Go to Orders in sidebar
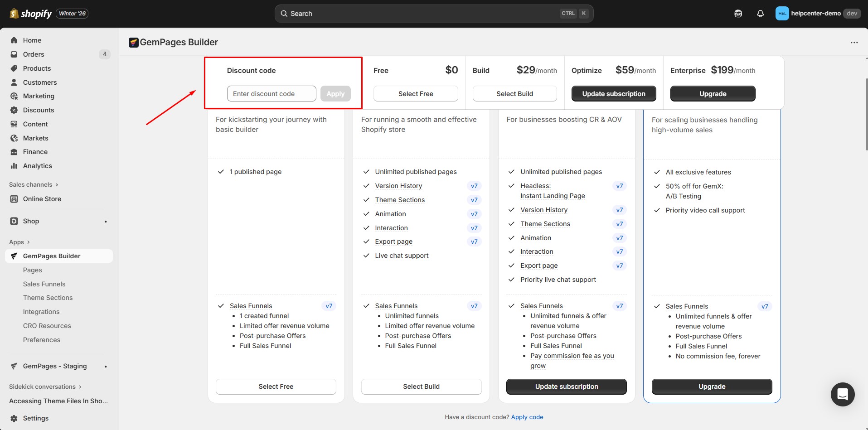The height and width of the screenshot is (430, 868). [x=34, y=54]
